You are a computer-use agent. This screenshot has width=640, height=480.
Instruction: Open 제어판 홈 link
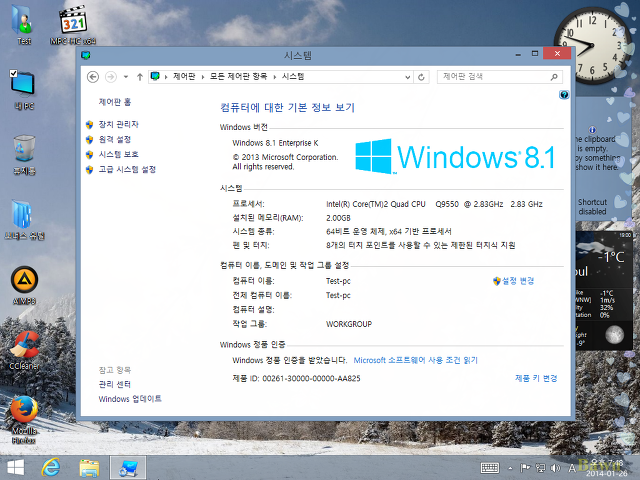click(x=115, y=102)
